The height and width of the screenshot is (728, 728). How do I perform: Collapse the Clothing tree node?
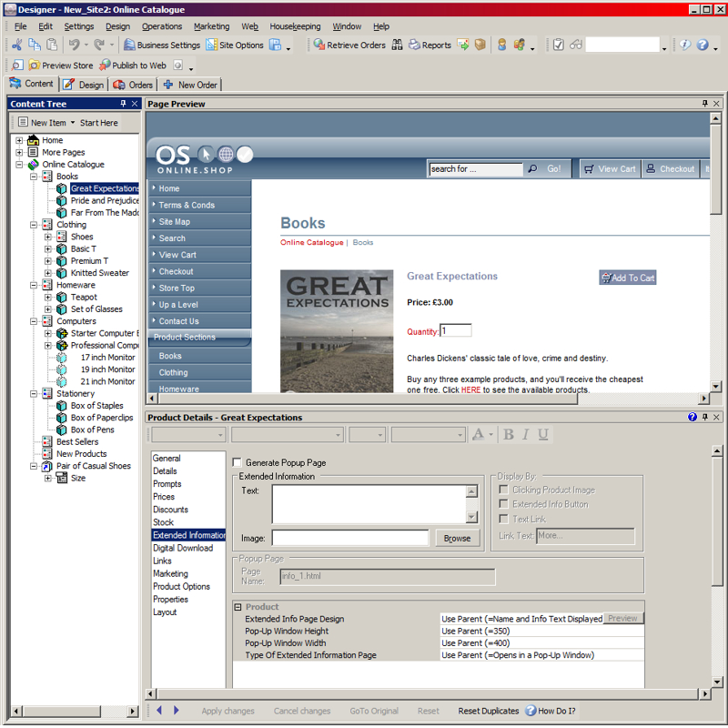coord(34,225)
